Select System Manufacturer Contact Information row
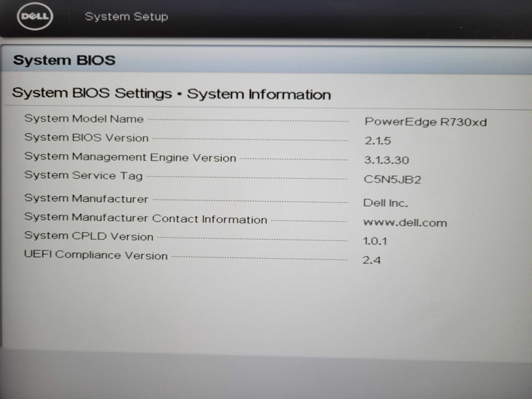Screen dimensions: 532x399 (145, 218)
